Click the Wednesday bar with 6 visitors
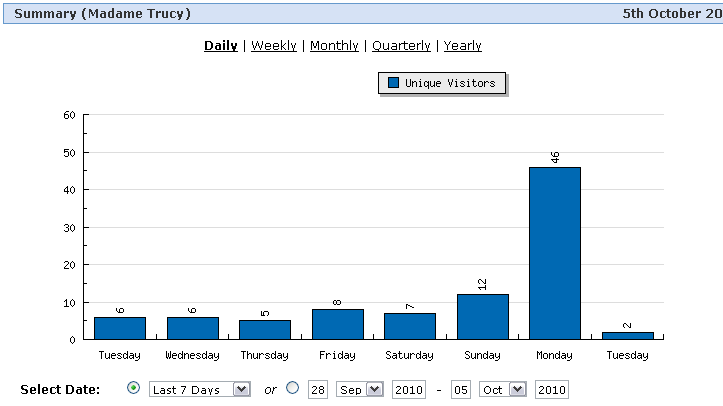Image resolution: width=723 pixels, height=406 pixels. click(x=193, y=328)
